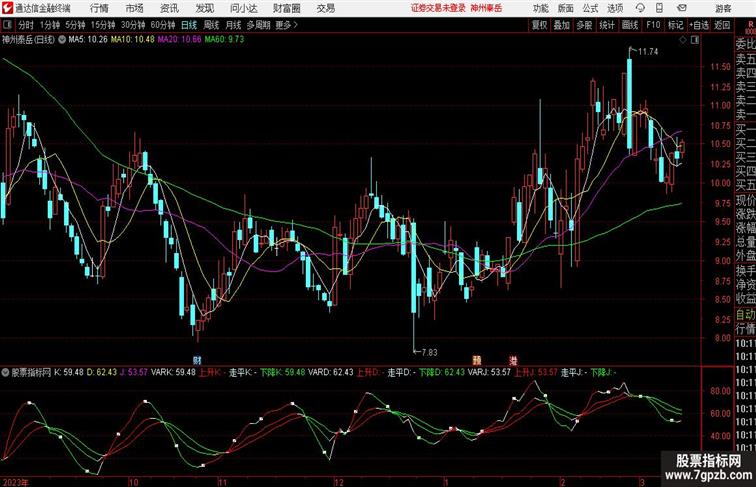The height and width of the screenshot is (487, 756).
Task: Click the 神州泰岳 stock name in title bar
Action: pyautogui.click(x=486, y=8)
